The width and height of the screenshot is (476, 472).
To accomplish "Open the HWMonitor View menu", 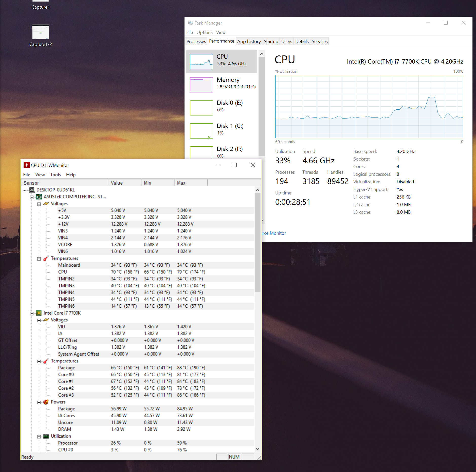I will point(40,175).
